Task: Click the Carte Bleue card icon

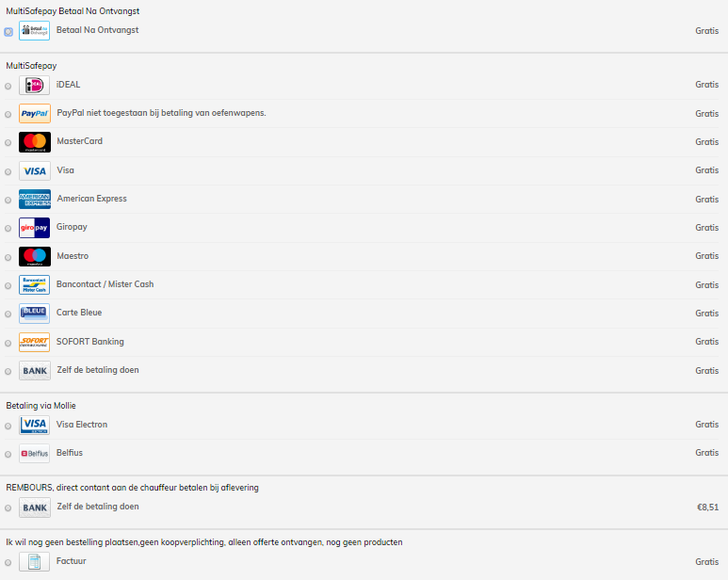Action: [x=34, y=314]
